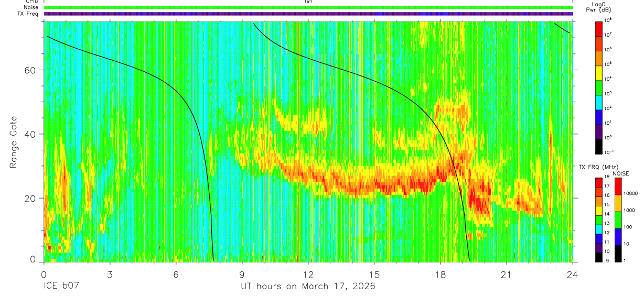The height and width of the screenshot is (297, 644).
Task: Pick the green segment of the NOISE colorbar
Action: coord(617,219)
